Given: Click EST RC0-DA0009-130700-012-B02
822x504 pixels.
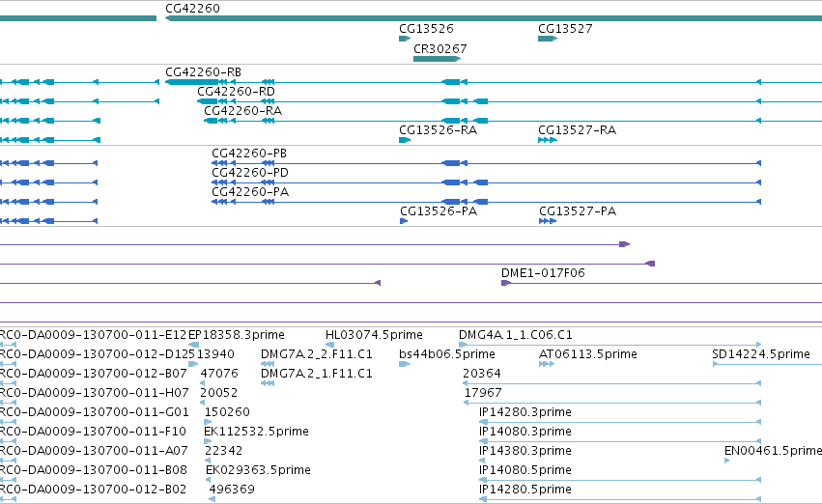Looking at the screenshot, I should point(93,490).
